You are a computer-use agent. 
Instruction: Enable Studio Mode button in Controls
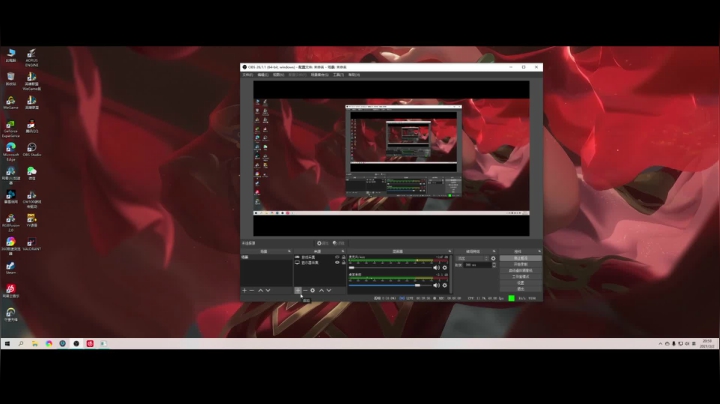click(x=520, y=277)
